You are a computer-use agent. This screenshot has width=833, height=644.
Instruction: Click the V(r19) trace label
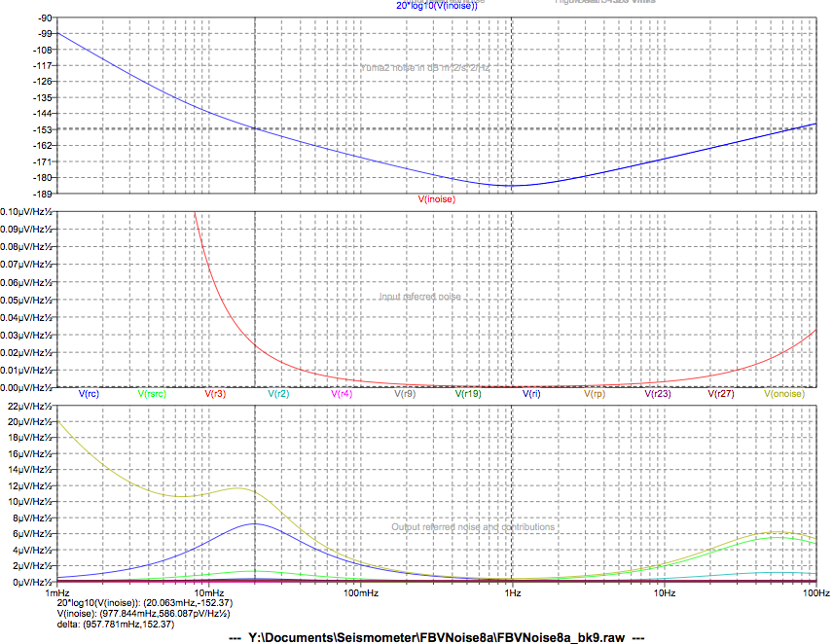click(x=468, y=394)
